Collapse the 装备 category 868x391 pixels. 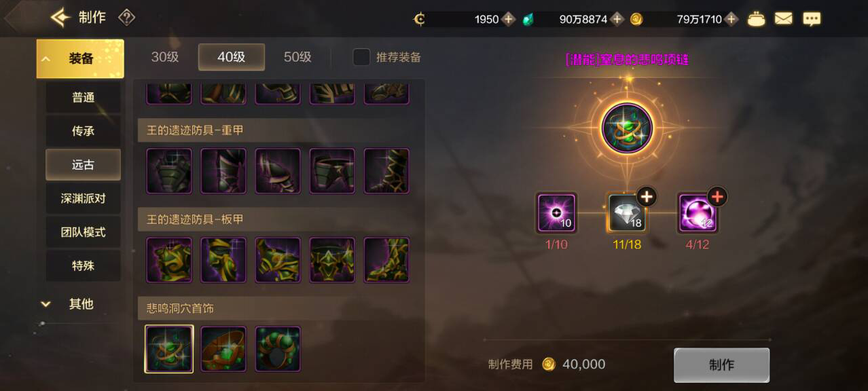(80, 59)
